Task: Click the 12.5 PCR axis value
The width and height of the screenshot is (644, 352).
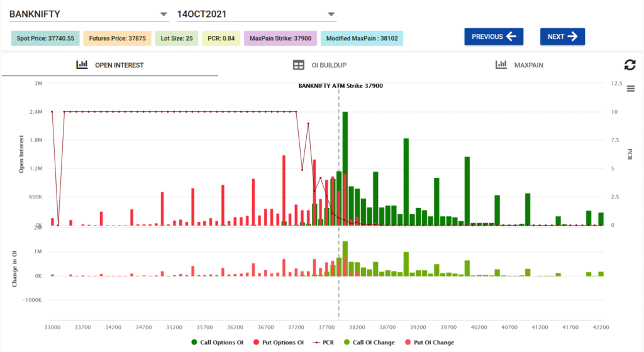Action: tap(616, 83)
